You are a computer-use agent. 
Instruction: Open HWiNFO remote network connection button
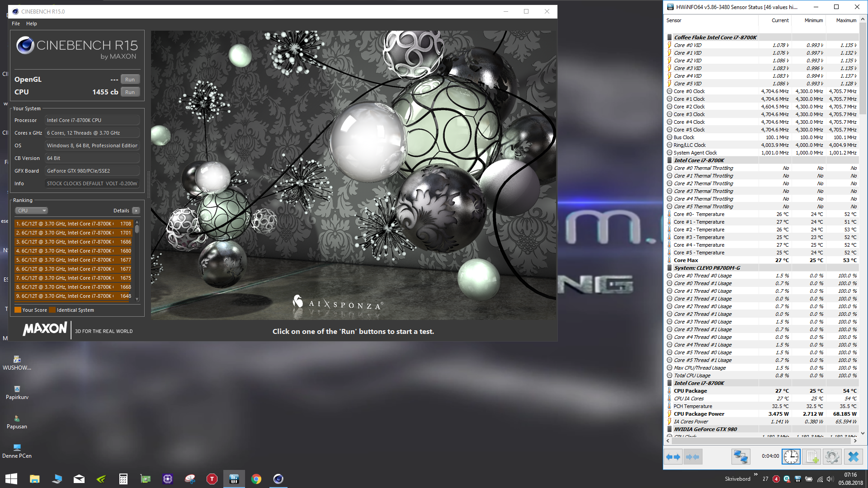pyautogui.click(x=741, y=457)
